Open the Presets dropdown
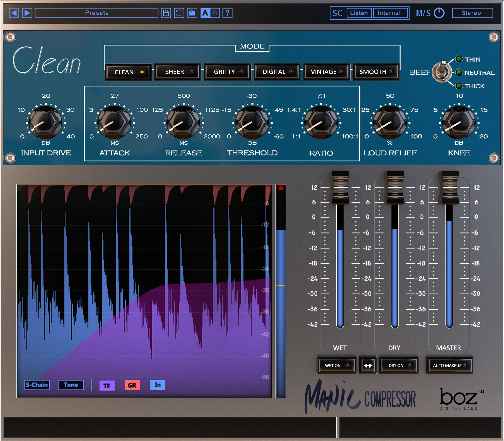Screen dimensions: 504x441 click(x=96, y=13)
